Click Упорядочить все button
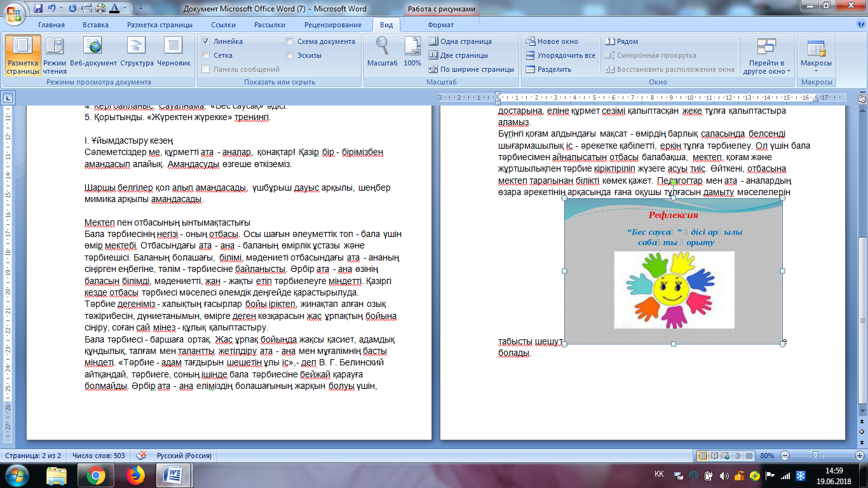This screenshot has width=868, height=488. 560,55
